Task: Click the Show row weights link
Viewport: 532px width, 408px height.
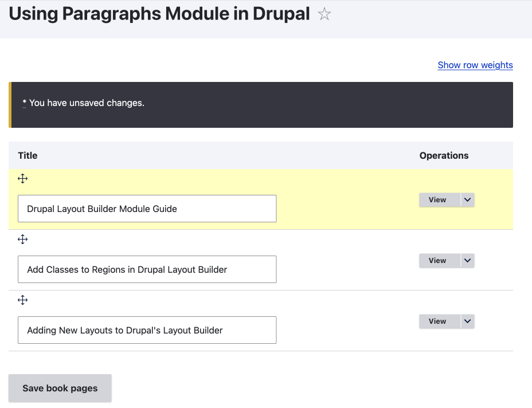Action: click(475, 65)
